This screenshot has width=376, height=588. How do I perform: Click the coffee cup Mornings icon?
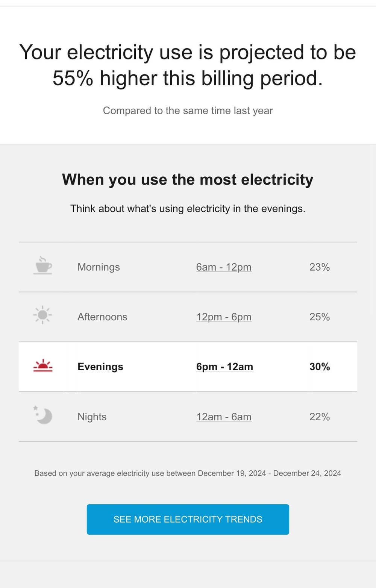(43, 265)
